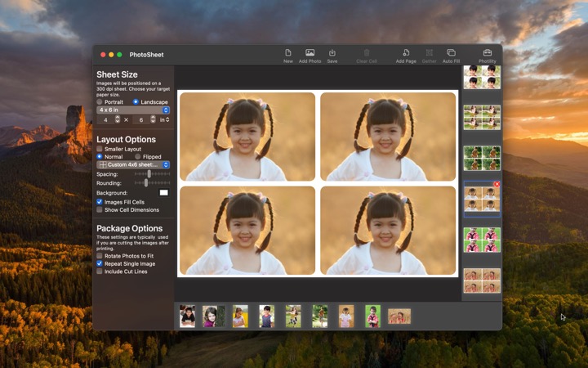Click the sheet width stepper arrows
Image resolution: width=588 pixels, height=368 pixels.
point(118,119)
